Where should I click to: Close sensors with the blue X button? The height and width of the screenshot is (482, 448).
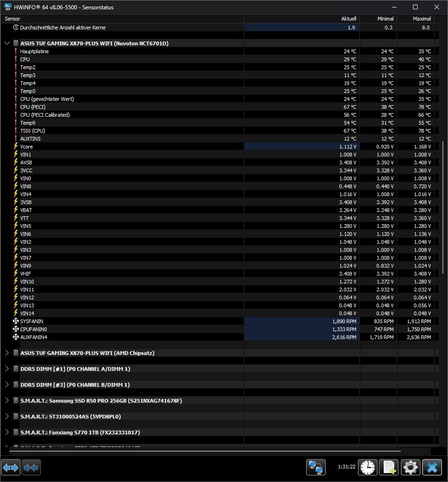432,468
